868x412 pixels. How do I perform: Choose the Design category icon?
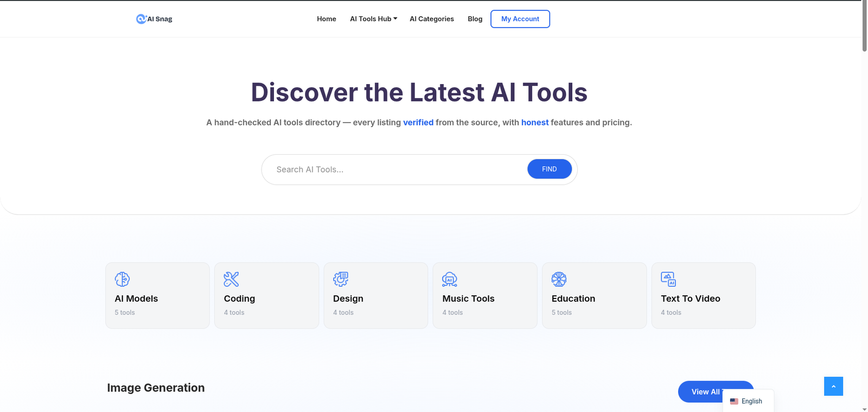click(341, 279)
